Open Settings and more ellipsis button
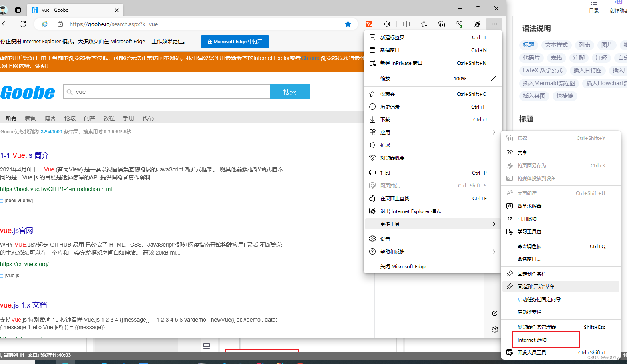Screen dimensions: 627x364 click(x=494, y=24)
